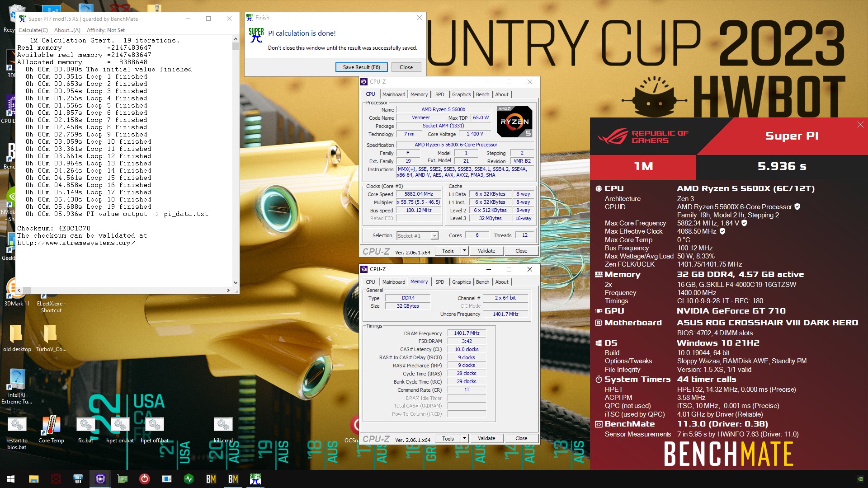868x488 pixels.
Task: Close the BenchMate Super PI result panel
Action: click(860, 125)
